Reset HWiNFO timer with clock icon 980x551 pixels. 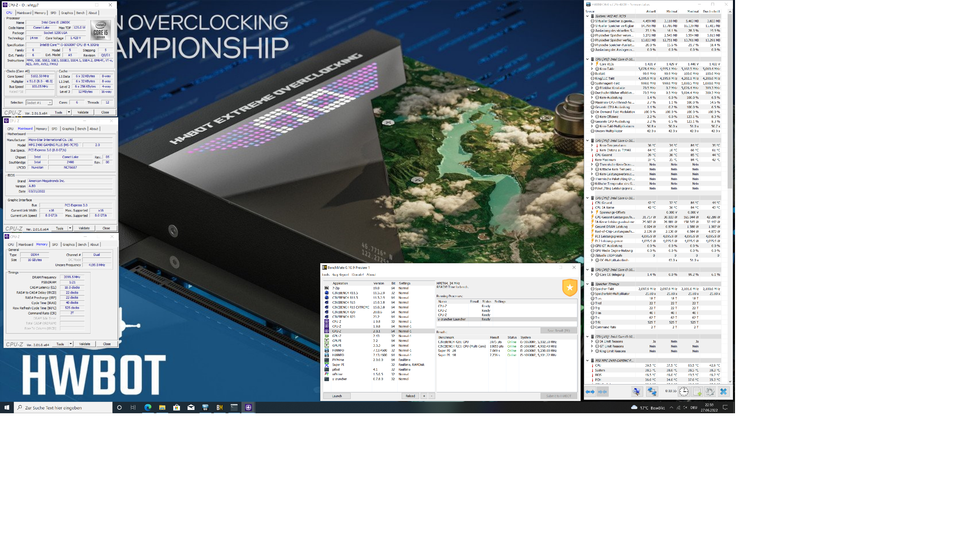684,391
